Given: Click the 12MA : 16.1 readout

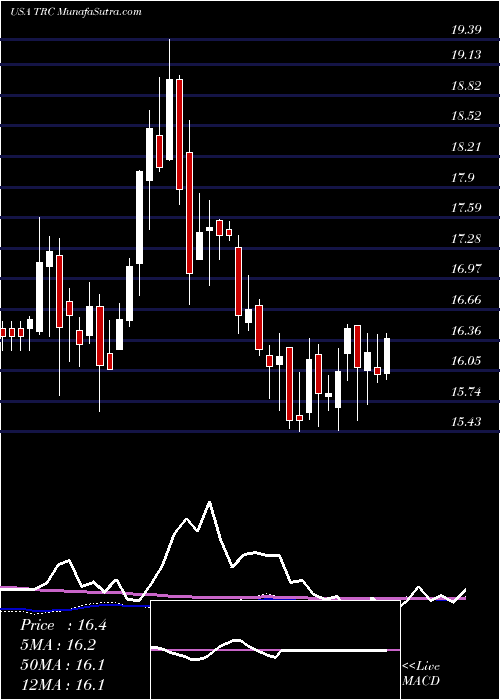Looking at the screenshot, I should coord(62,684).
